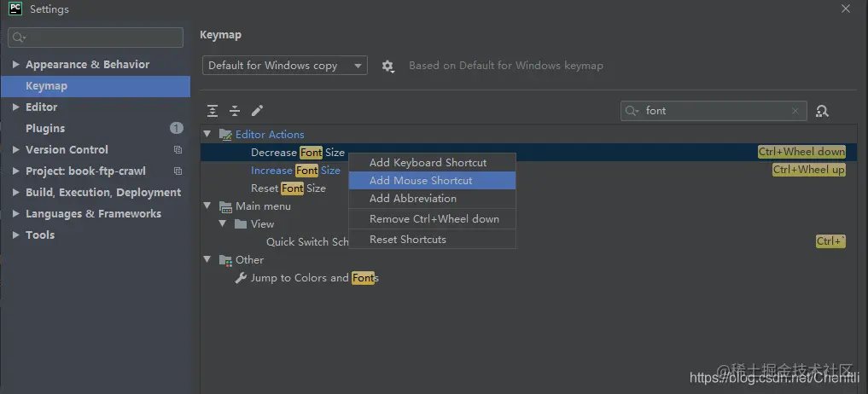Click the keymap filter field containing font
The image size is (868, 394).
[714, 111]
